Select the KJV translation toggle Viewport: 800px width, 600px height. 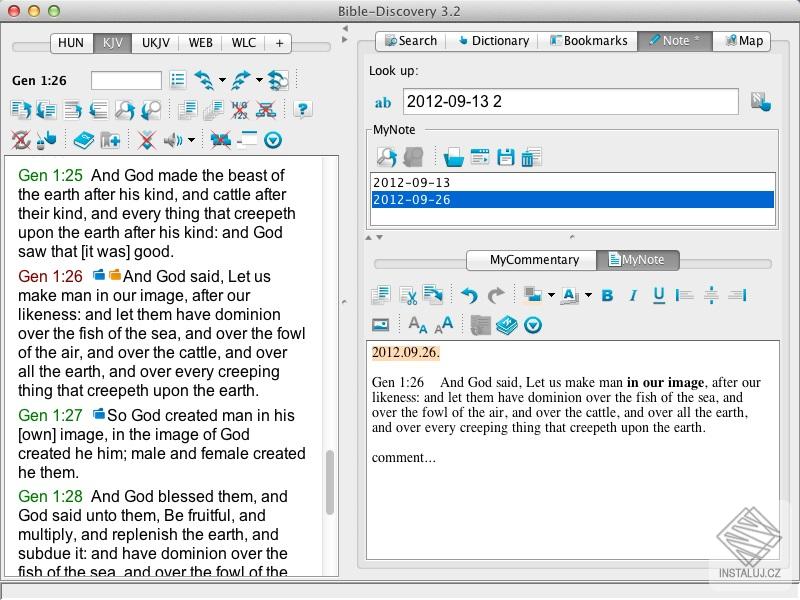click(112, 43)
